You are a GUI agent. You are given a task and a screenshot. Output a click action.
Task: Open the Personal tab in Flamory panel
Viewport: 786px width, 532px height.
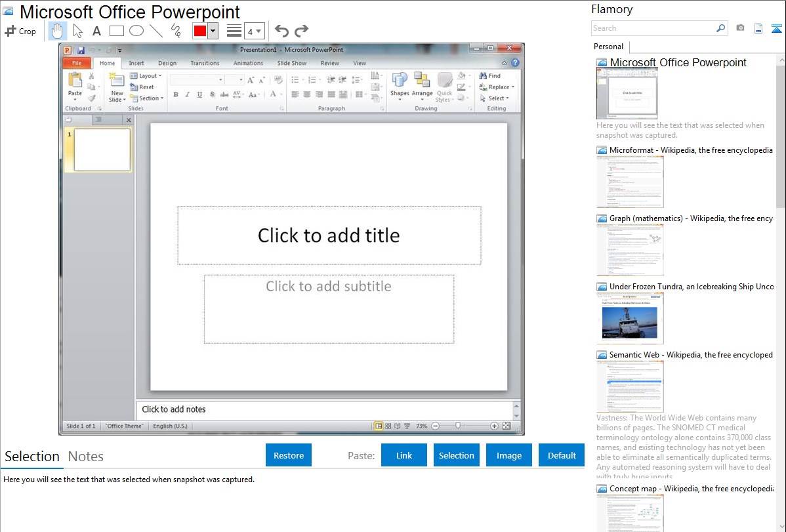(x=609, y=47)
